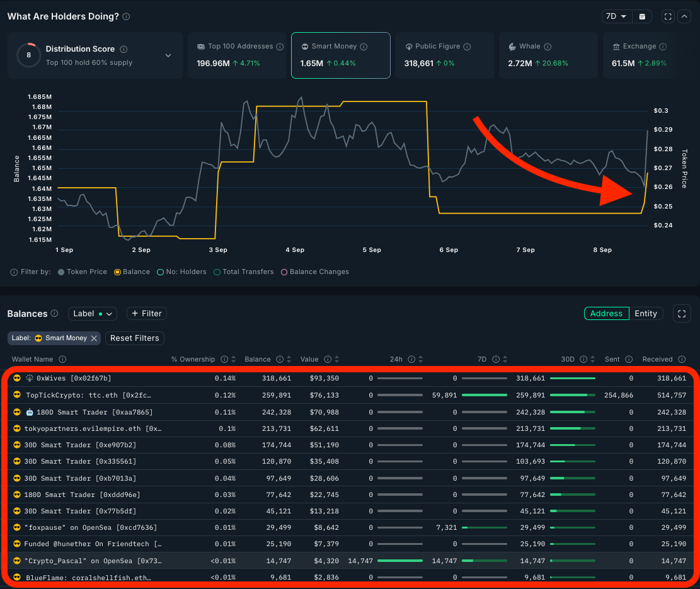The width and height of the screenshot is (700, 589).
Task: Open the calendar date picker icon
Action: [x=642, y=16]
